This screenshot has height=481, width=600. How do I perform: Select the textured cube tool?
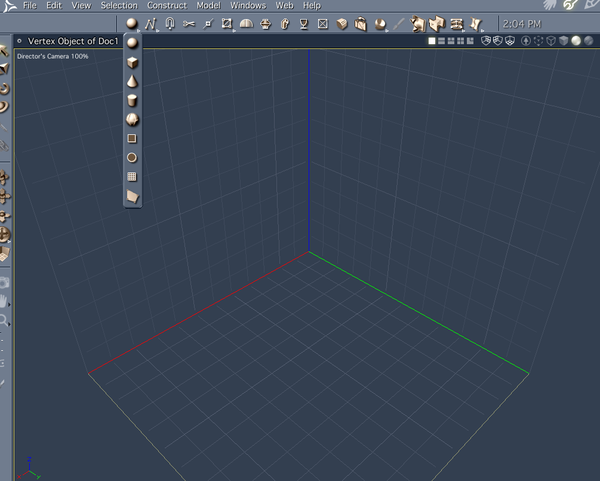(x=342, y=24)
